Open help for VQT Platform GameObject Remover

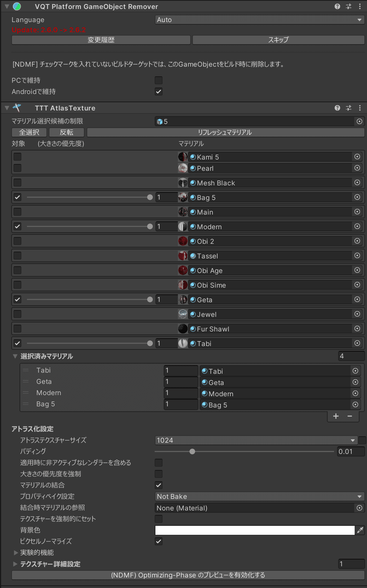pos(337,6)
